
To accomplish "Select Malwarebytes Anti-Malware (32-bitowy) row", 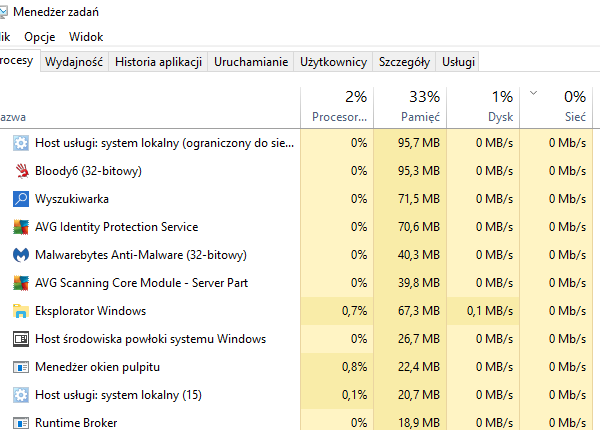I will pyautogui.click(x=296, y=255).
